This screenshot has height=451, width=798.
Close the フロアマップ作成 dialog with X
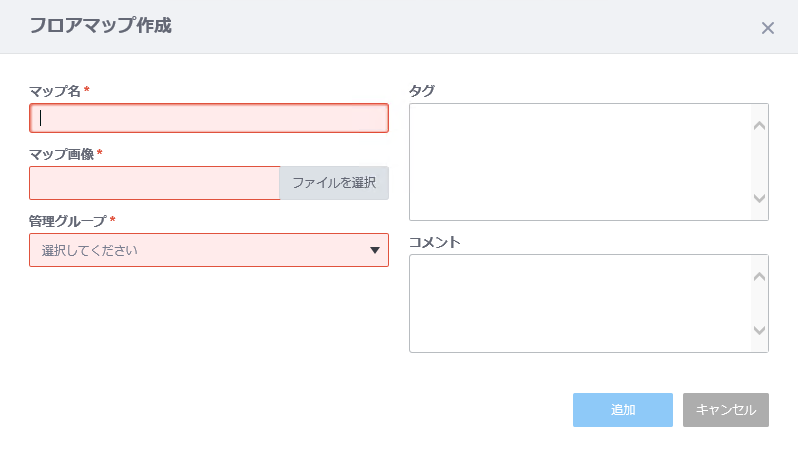767,28
